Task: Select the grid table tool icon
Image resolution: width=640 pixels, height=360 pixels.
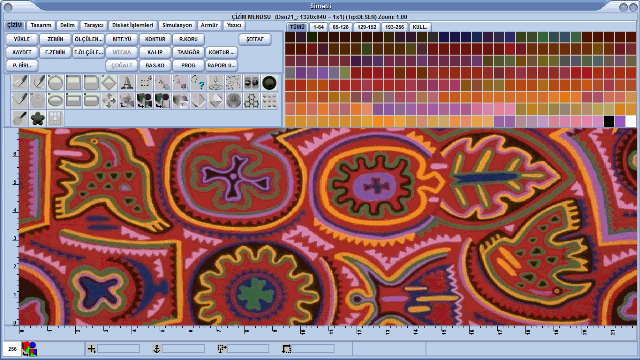Action: [x=56, y=118]
